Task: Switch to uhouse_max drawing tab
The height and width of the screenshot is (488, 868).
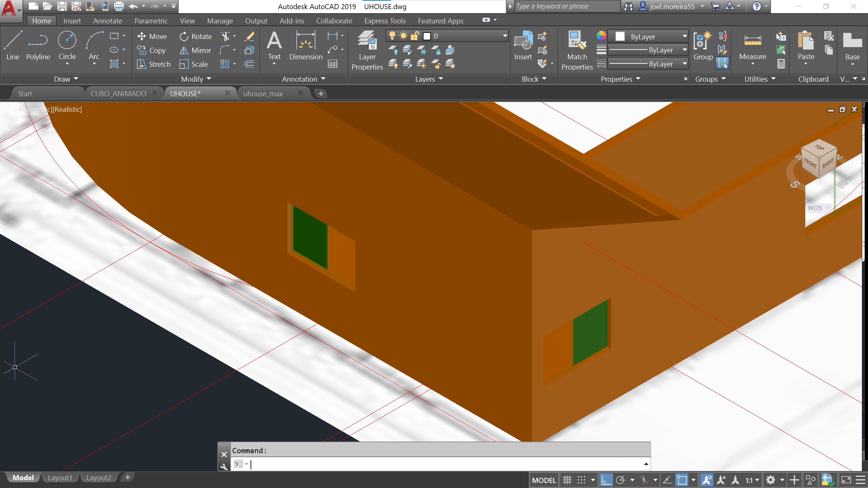Action: point(263,94)
